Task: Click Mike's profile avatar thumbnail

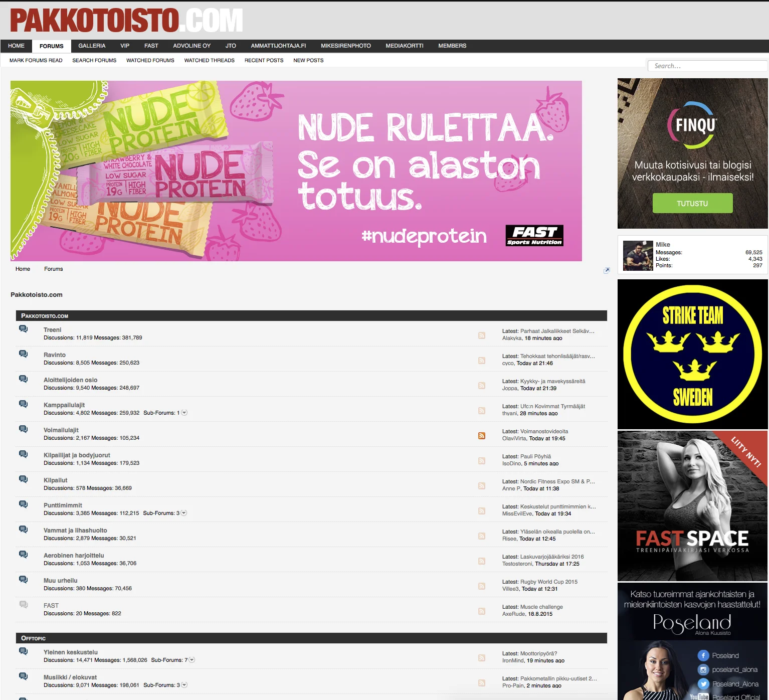Action: 638,256
